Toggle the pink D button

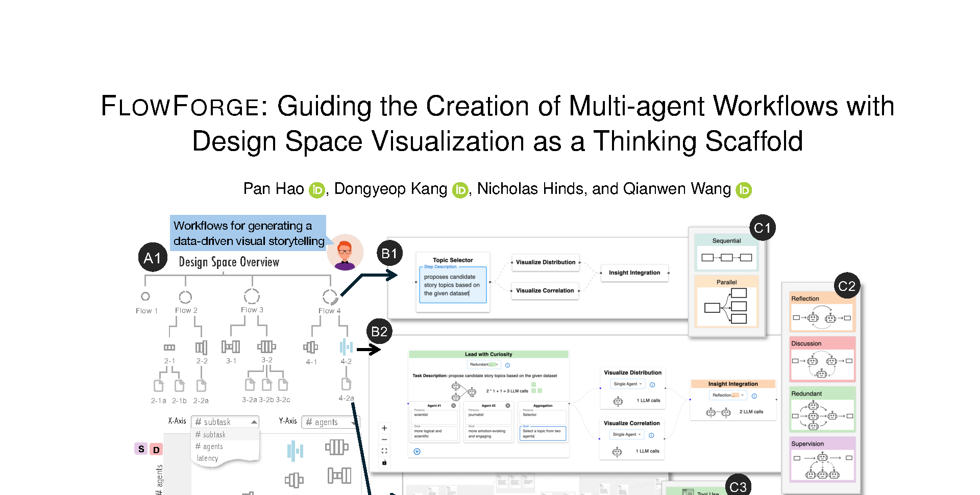tap(157, 450)
